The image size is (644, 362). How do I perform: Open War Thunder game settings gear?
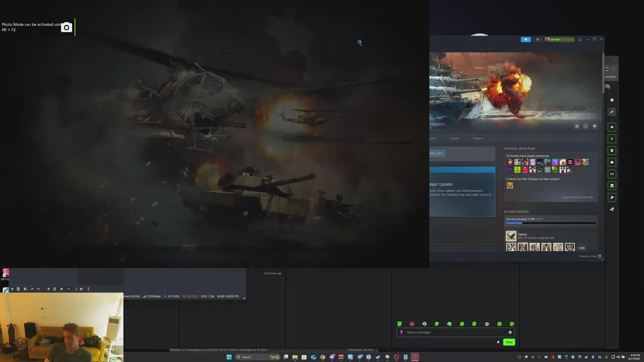(x=577, y=126)
